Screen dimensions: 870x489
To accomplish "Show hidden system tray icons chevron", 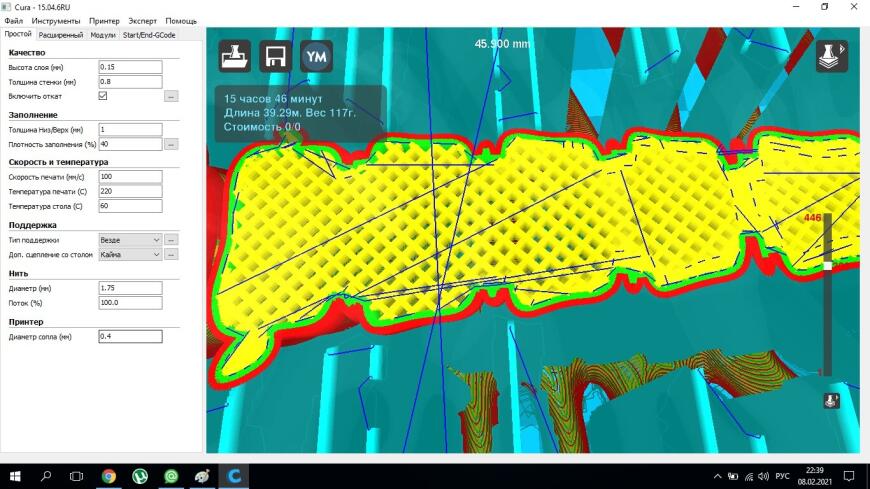I will 717,476.
